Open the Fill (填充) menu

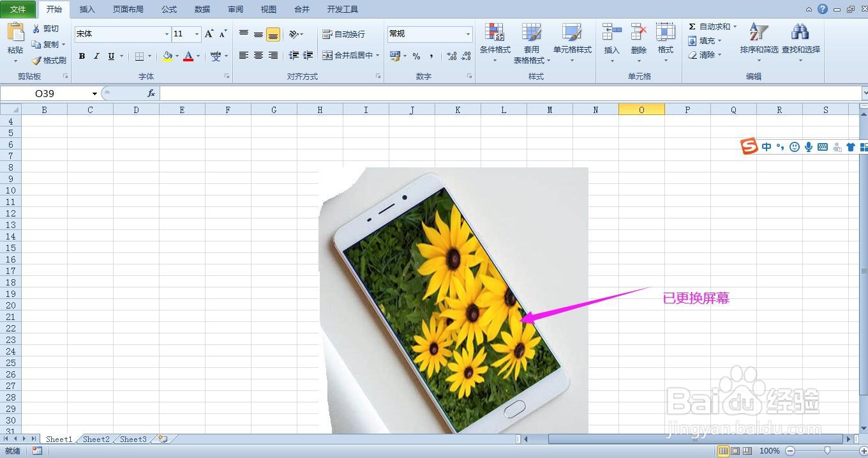(705, 41)
